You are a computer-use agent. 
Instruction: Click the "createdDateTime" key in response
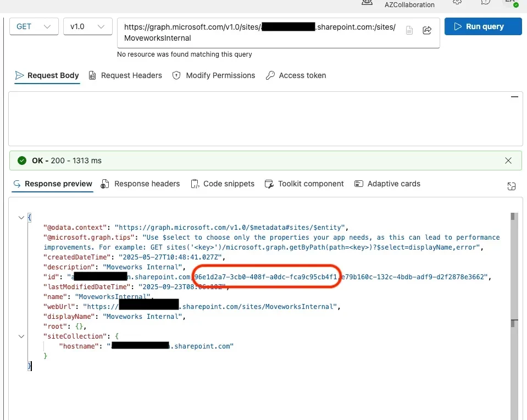(79, 257)
